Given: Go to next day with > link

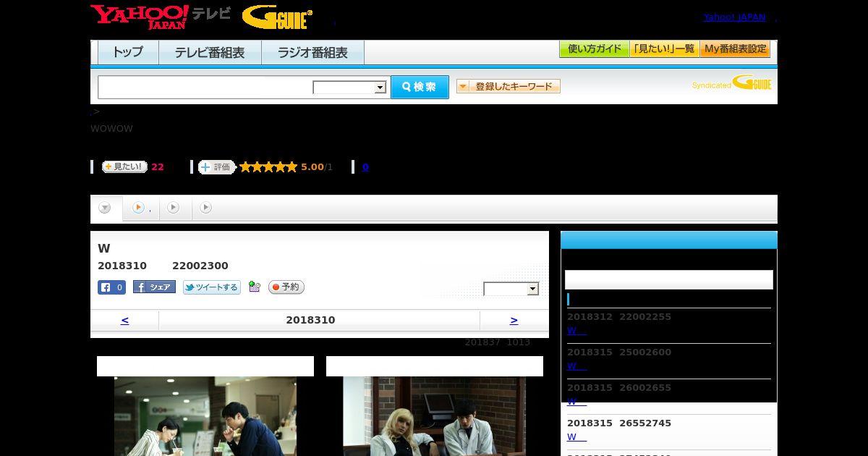Looking at the screenshot, I should coord(514,320).
